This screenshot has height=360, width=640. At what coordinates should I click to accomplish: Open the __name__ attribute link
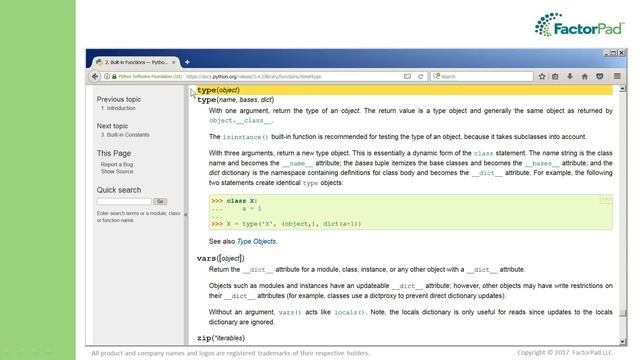297,163
